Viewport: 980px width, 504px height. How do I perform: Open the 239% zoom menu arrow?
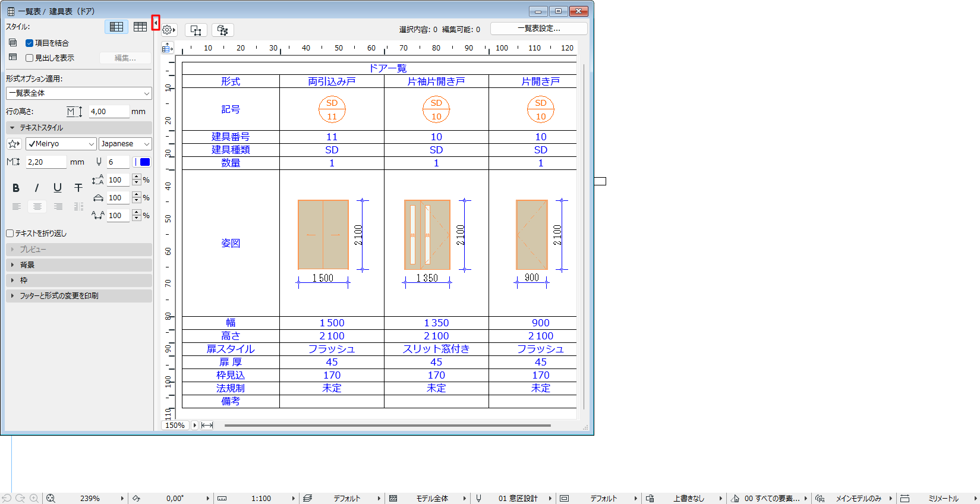coord(122,498)
